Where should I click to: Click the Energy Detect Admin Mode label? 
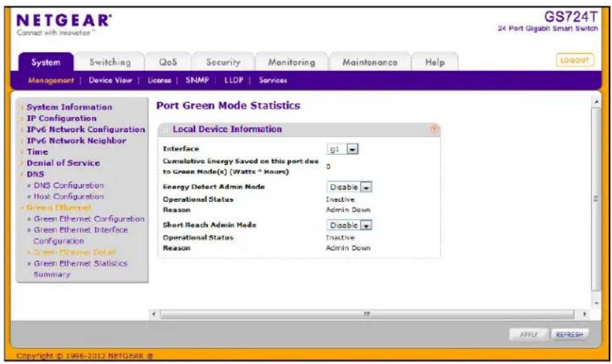click(213, 187)
